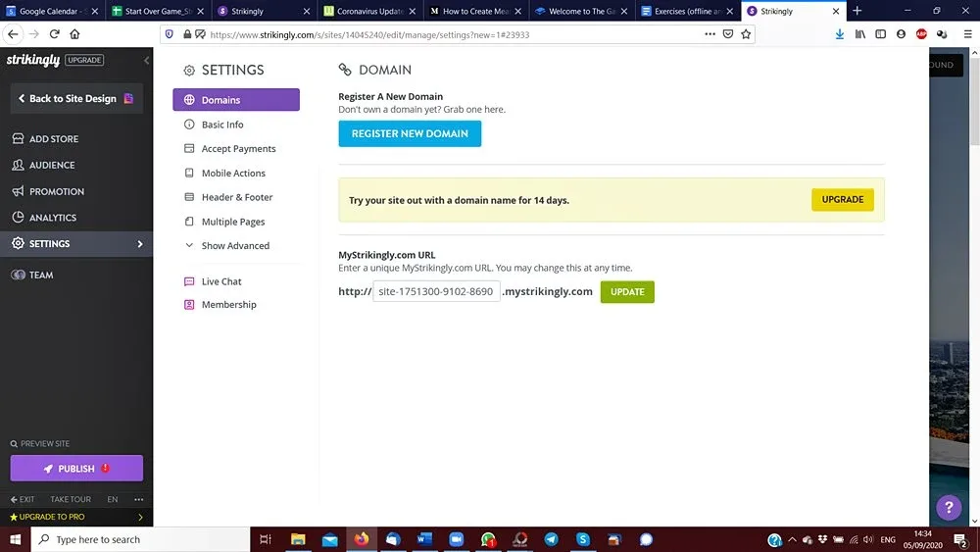
Task: Click the tracking protection shield icon
Action: (170, 34)
